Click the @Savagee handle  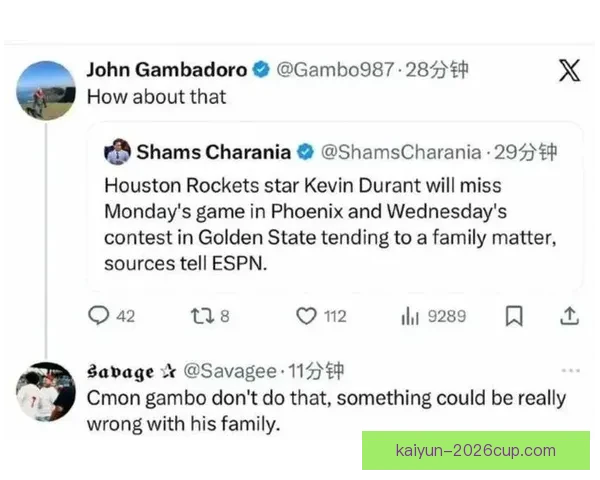click(x=230, y=371)
